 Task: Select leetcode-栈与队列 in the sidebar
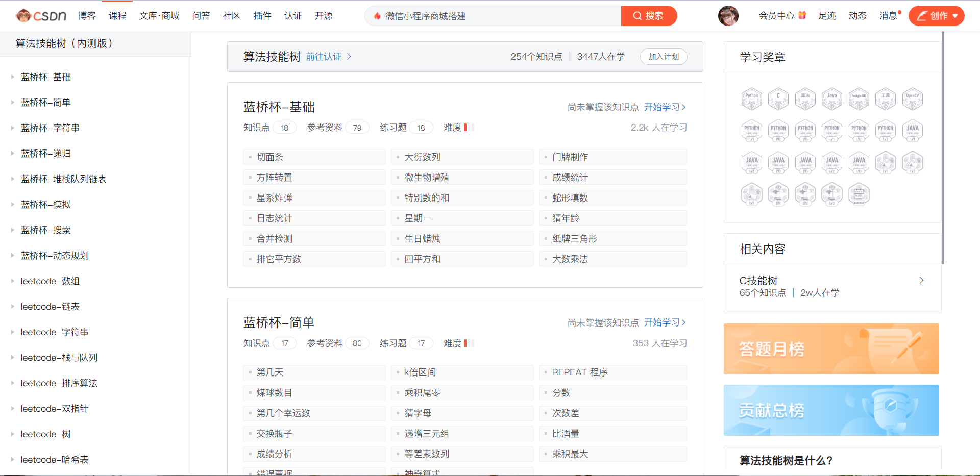pyautogui.click(x=59, y=358)
